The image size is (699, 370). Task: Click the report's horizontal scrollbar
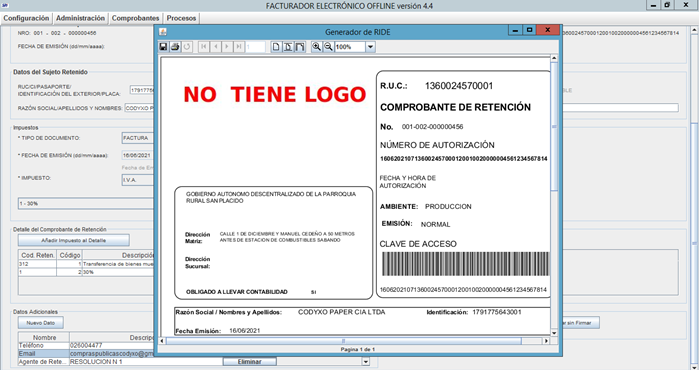[343, 341]
